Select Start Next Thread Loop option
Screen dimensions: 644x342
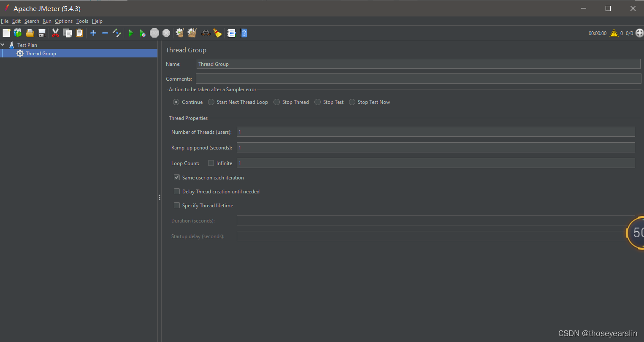(x=211, y=102)
